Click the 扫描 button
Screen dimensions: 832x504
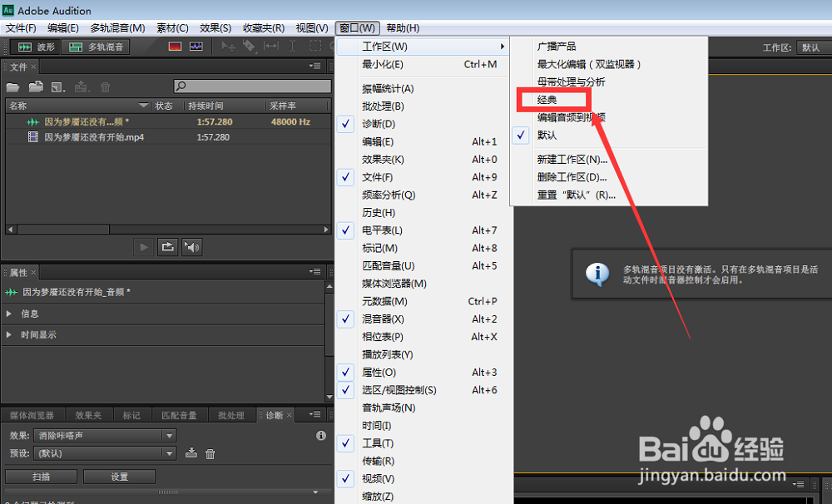[x=41, y=477]
